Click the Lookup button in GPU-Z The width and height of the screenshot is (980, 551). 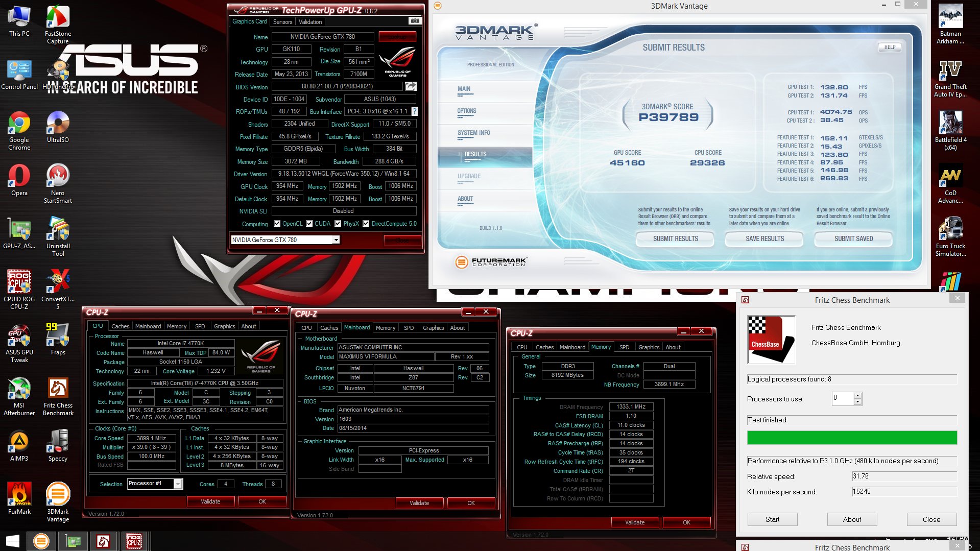(397, 37)
